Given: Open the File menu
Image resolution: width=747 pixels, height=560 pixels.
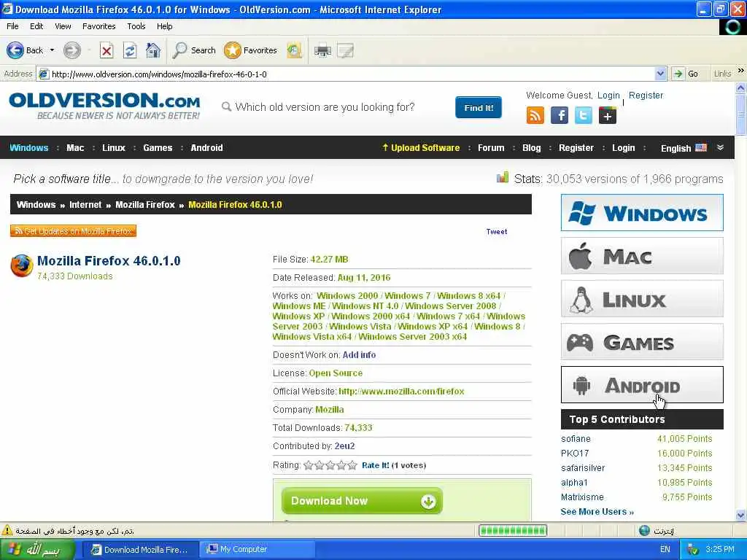Looking at the screenshot, I should click(x=13, y=26).
